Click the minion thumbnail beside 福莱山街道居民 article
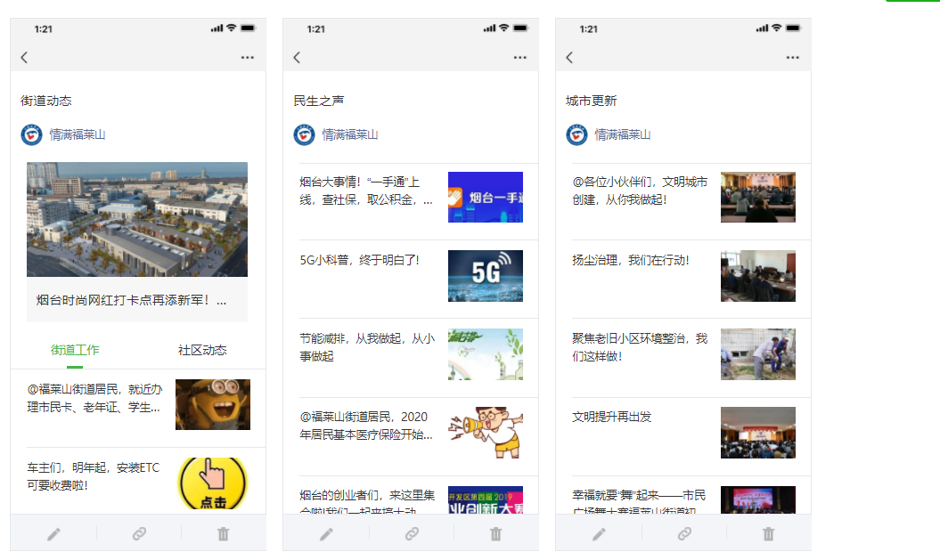 tap(212, 404)
